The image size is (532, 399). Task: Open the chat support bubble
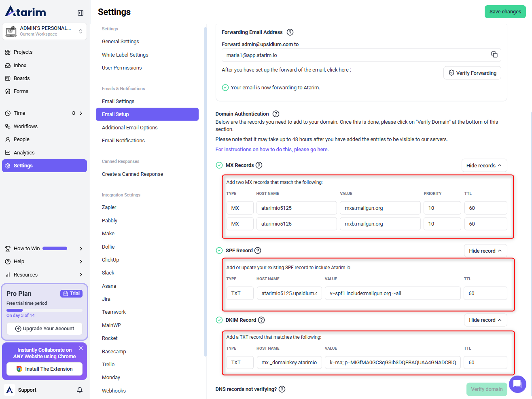(517, 384)
